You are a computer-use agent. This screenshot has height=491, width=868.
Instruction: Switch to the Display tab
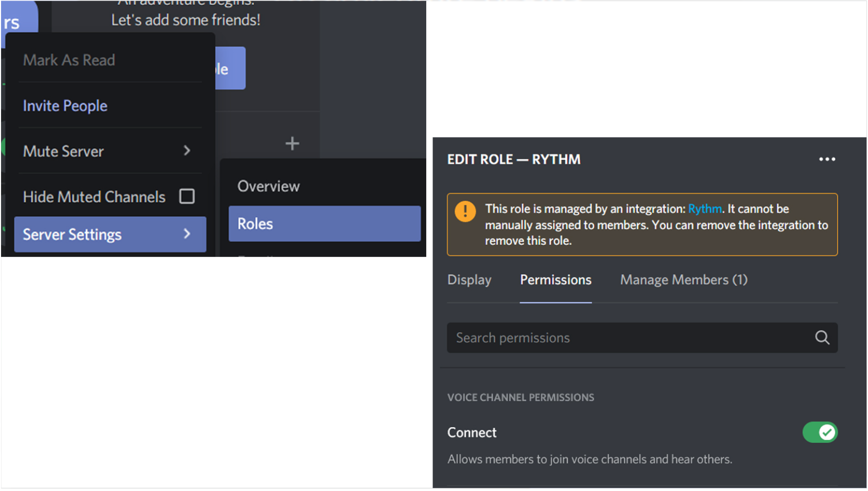(x=469, y=280)
